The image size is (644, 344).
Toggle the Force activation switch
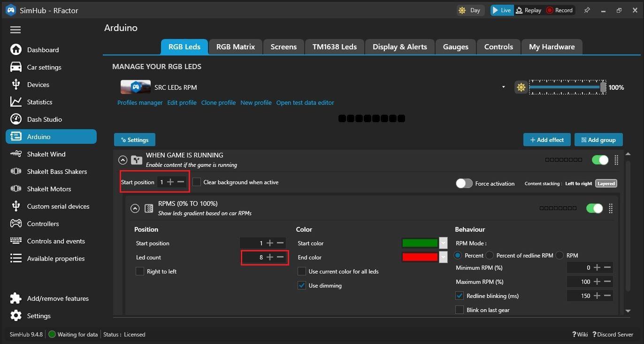[x=464, y=183]
